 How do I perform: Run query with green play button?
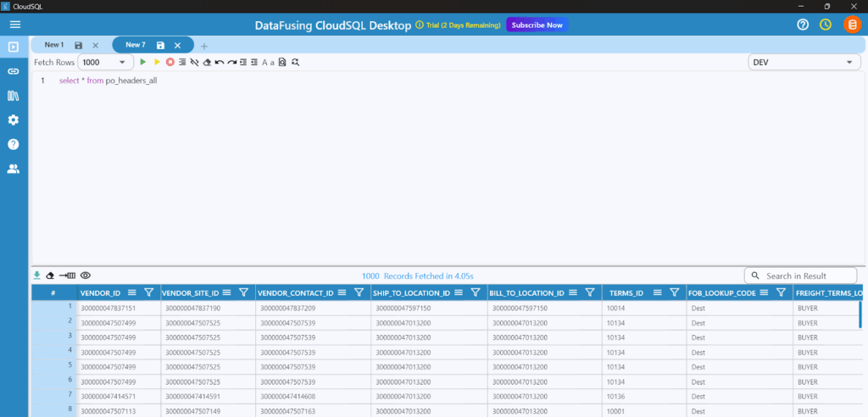[143, 63]
